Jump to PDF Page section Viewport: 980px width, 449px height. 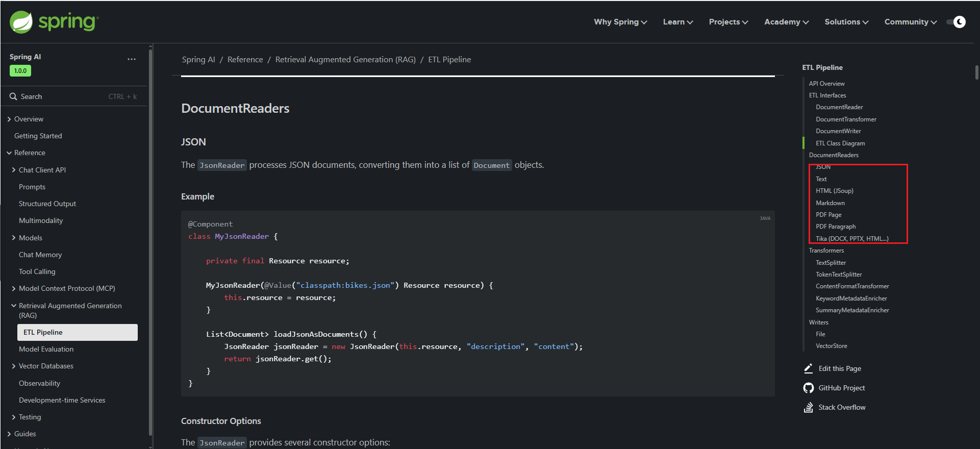point(828,215)
